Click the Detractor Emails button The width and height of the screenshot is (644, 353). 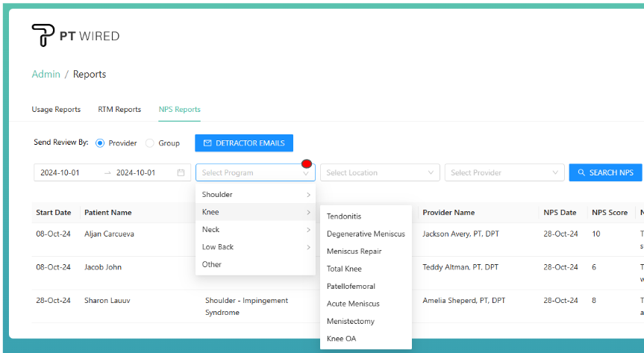tap(244, 143)
